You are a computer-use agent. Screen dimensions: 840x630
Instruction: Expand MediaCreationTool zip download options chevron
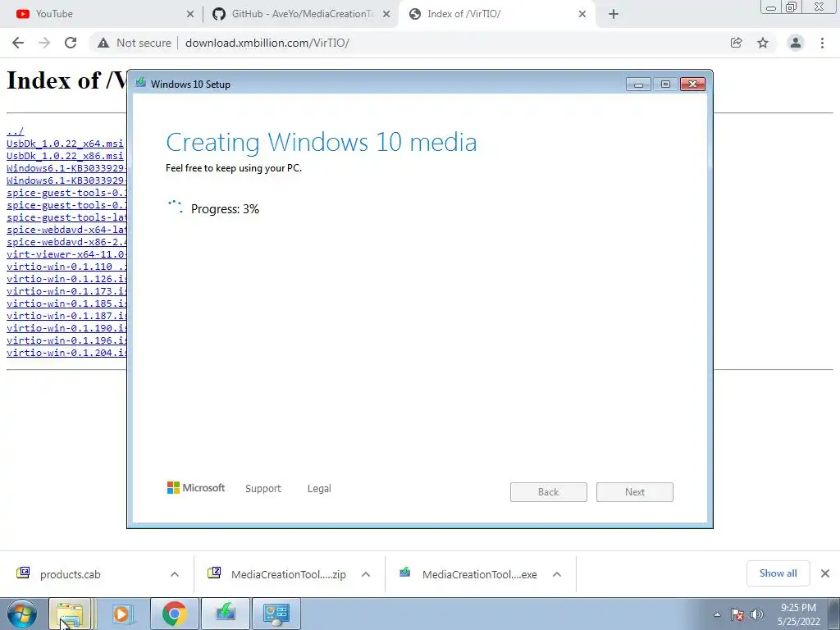point(366,574)
